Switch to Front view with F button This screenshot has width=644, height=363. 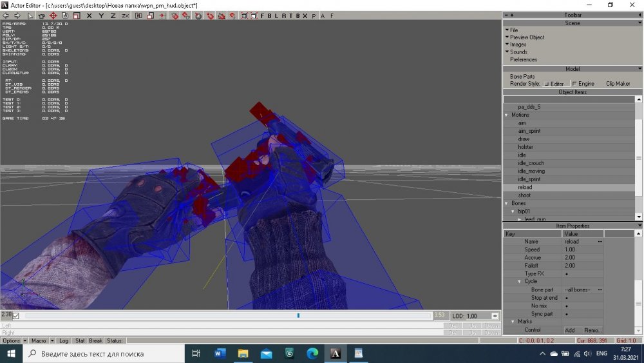(262, 15)
